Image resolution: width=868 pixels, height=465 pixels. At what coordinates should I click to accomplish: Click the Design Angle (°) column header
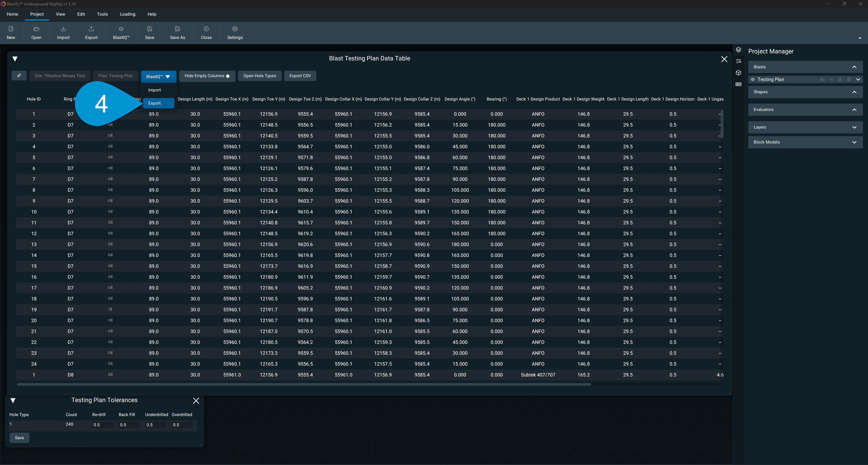tap(460, 99)
